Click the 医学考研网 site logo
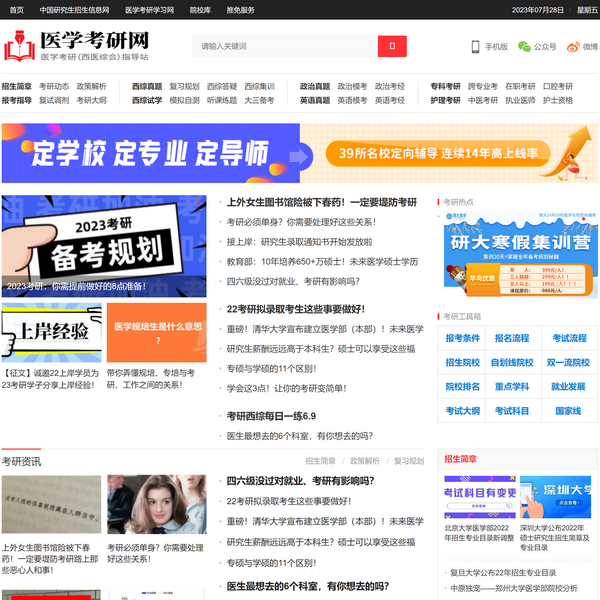Viewport: 600px width, 600px height. pos(77,45)
